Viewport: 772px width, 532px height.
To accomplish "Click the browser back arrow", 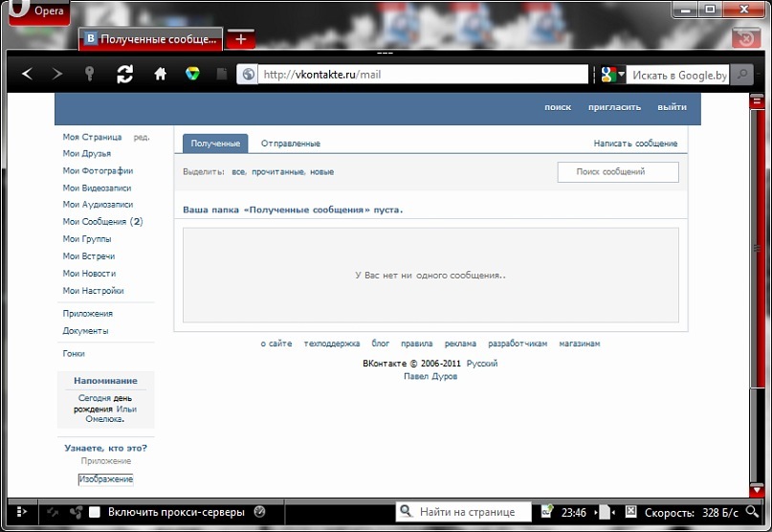I will pyautogui.click(x=28, y=75).
